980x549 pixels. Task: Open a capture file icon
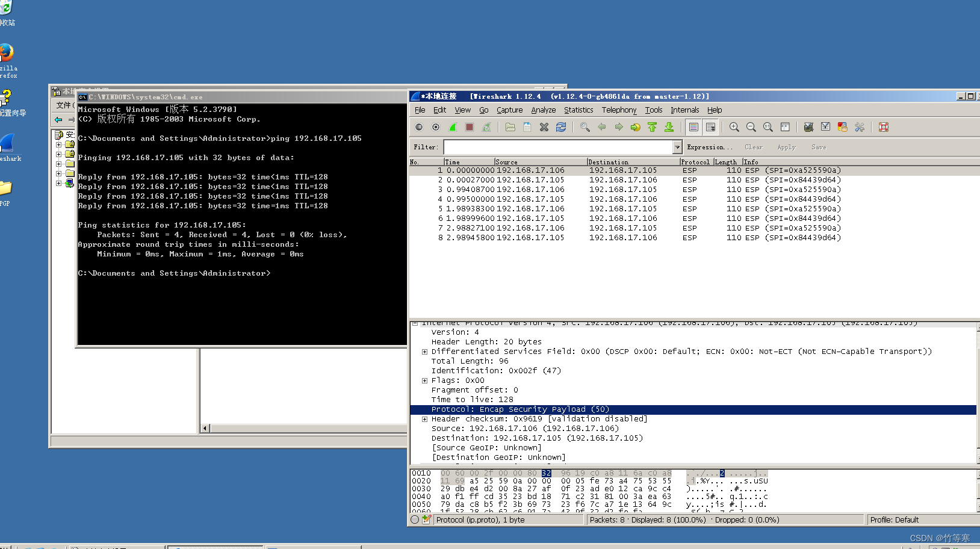tap(510, 127)
